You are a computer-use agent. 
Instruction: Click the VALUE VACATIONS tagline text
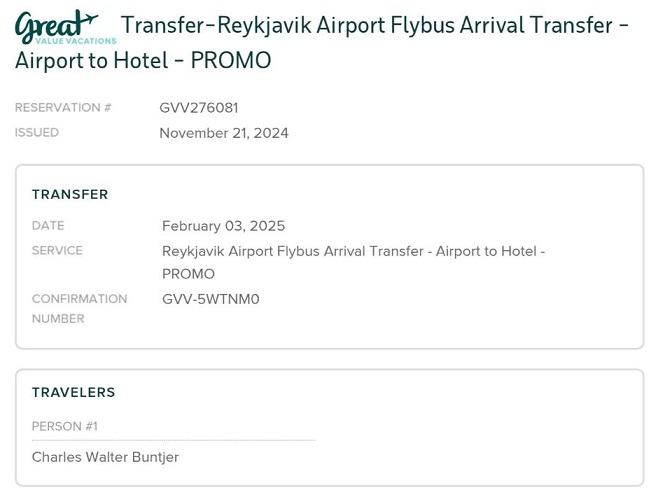[x=76, y=41]
